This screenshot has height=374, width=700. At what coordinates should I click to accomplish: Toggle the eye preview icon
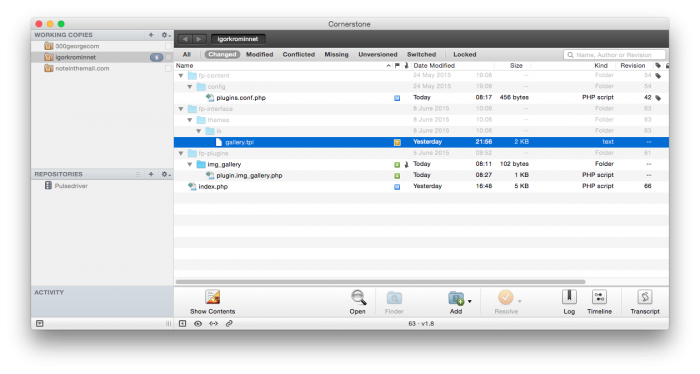pos(198,324)
